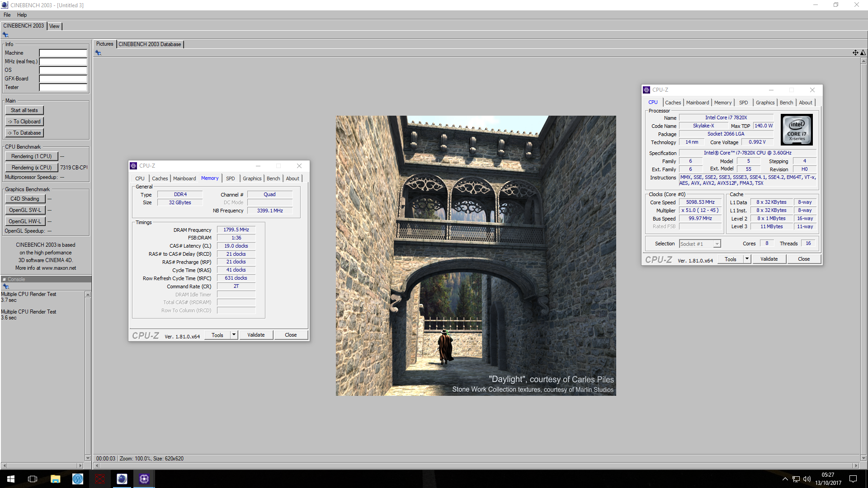The height and width of the screenshot is (488, 868).
Task: Open the Bench tab in the CPU-Z CPU window
Action: click(x=787, y=103)
